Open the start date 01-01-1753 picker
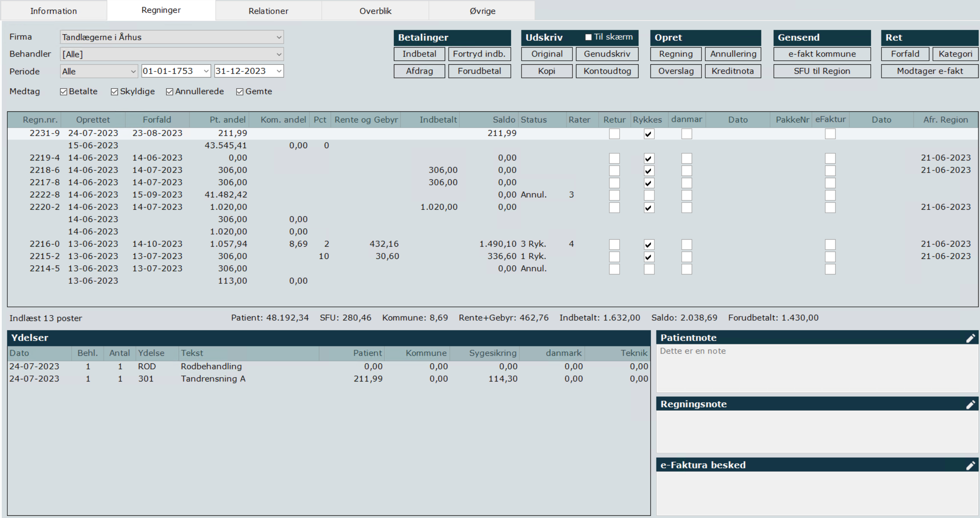 coord(206,71)
